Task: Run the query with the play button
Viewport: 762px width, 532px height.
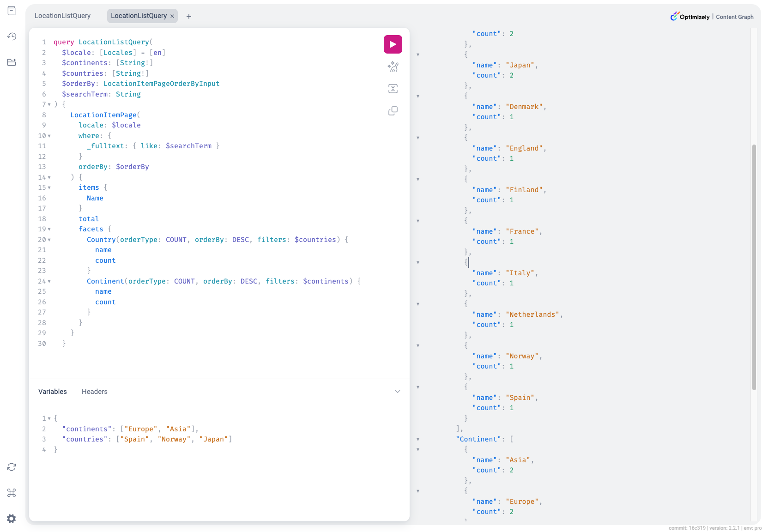Action: 393,44
